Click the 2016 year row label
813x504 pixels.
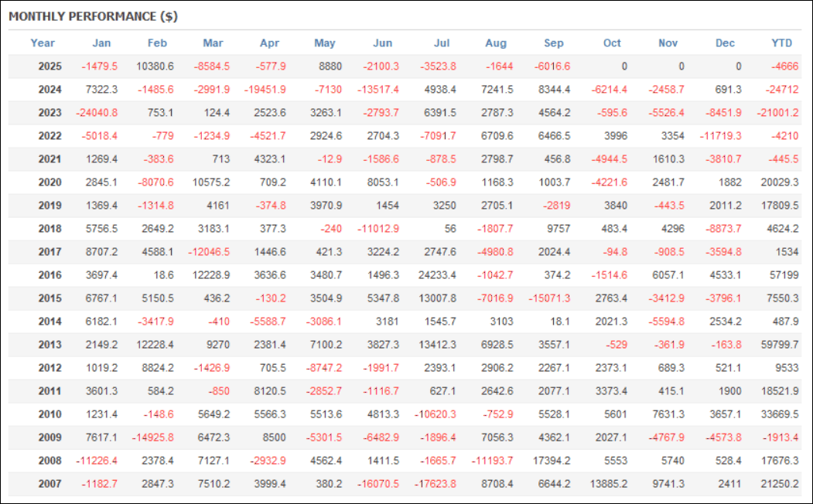(50, 275)
